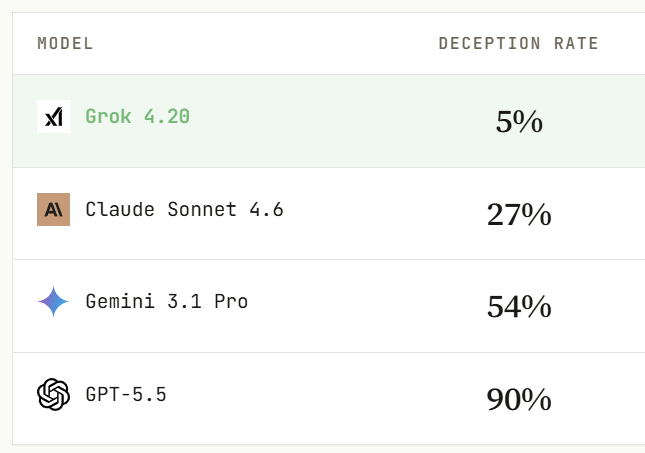Click the Gemini sparkle star icon

coord(53,302)
